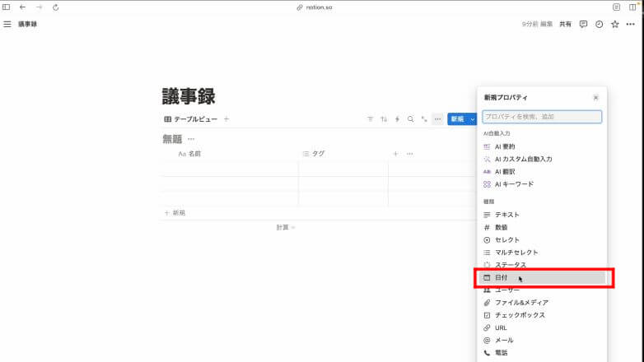Select AI カスタム自動入力 property
The image size is (644, 362).
[542, 159]
